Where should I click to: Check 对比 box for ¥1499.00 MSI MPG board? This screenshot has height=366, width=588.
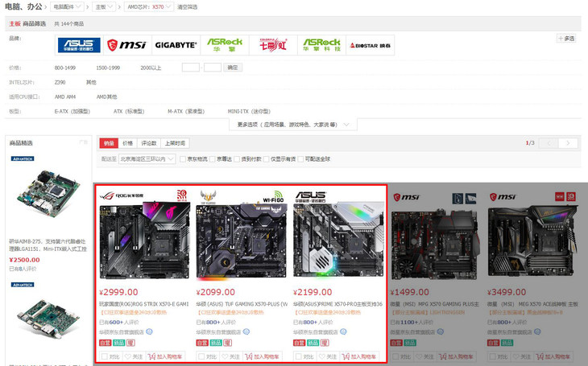[x=396, y=356]
